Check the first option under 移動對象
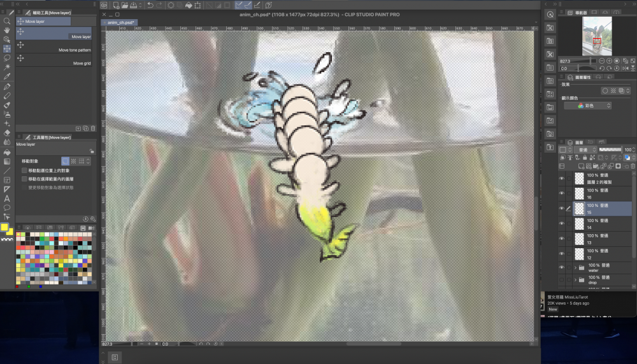637x364 pixels. coord(24,171)
